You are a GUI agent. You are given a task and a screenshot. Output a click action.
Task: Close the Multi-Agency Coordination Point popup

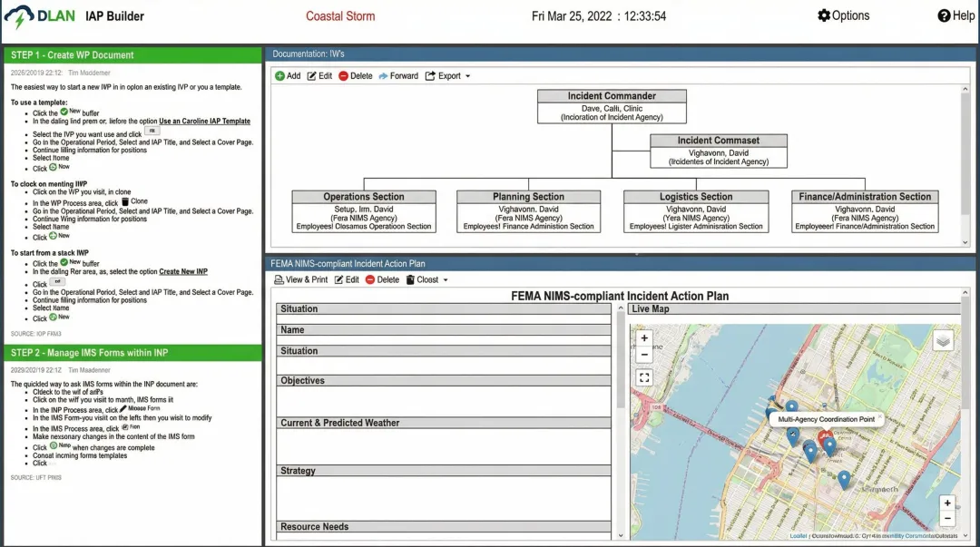coord(879,417)
